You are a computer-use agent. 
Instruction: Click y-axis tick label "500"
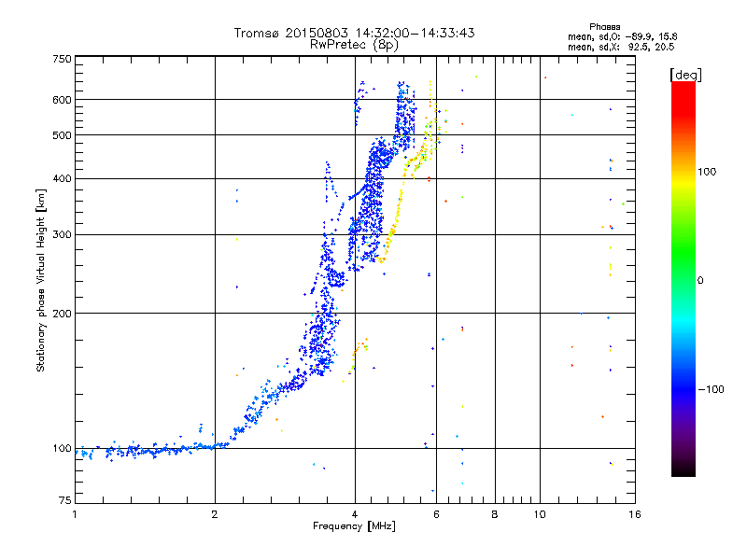click(x=63, y=135)
